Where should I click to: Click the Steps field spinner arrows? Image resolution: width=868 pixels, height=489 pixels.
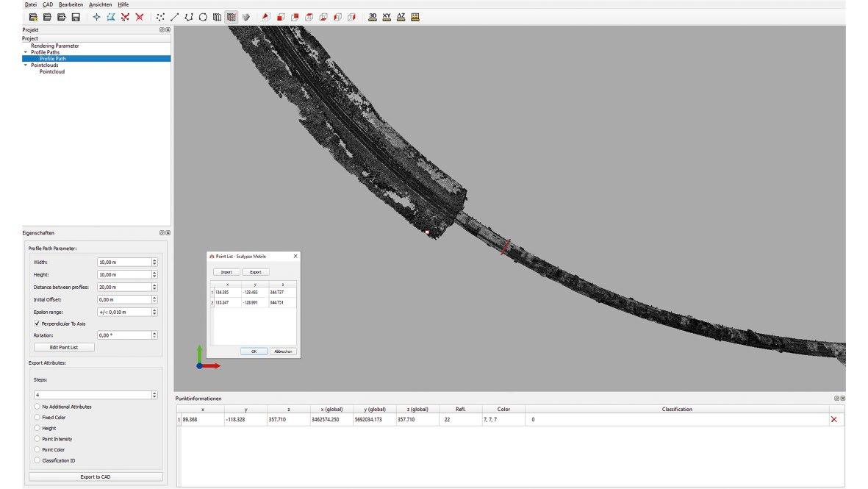point(154,395)
